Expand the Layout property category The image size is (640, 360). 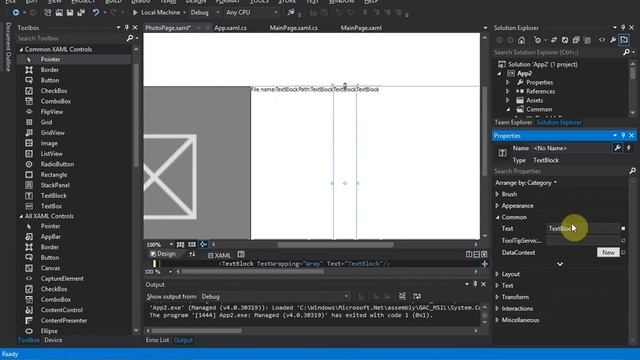coord(497,274)
